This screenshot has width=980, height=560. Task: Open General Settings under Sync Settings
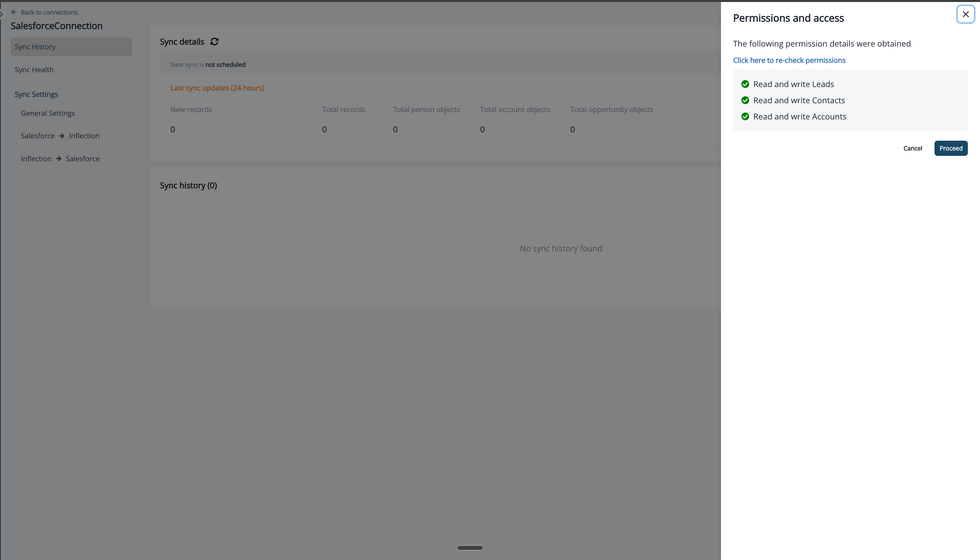pyautogui.click(x=48, y=113)
